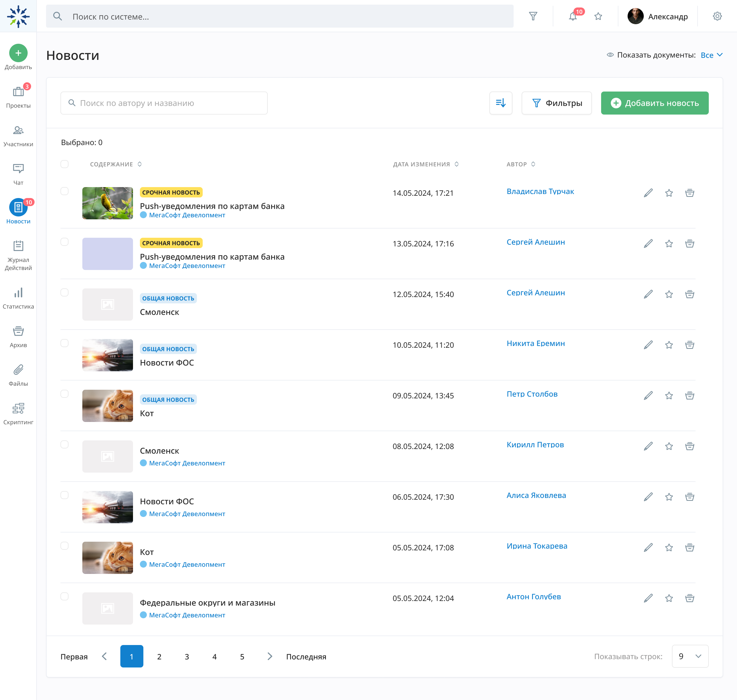
Task: Toggle the select-all checkbox in header
Action: [x=64, y=164]
